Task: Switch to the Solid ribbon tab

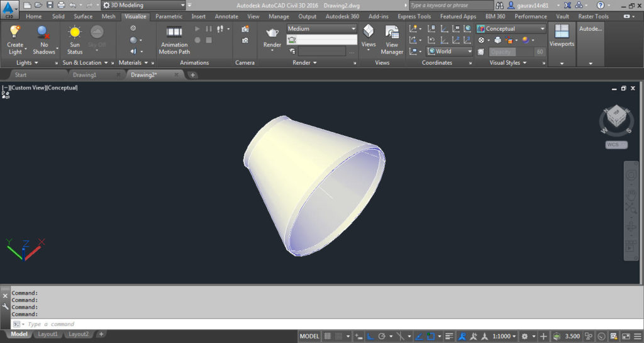Action: pos(58,16)
